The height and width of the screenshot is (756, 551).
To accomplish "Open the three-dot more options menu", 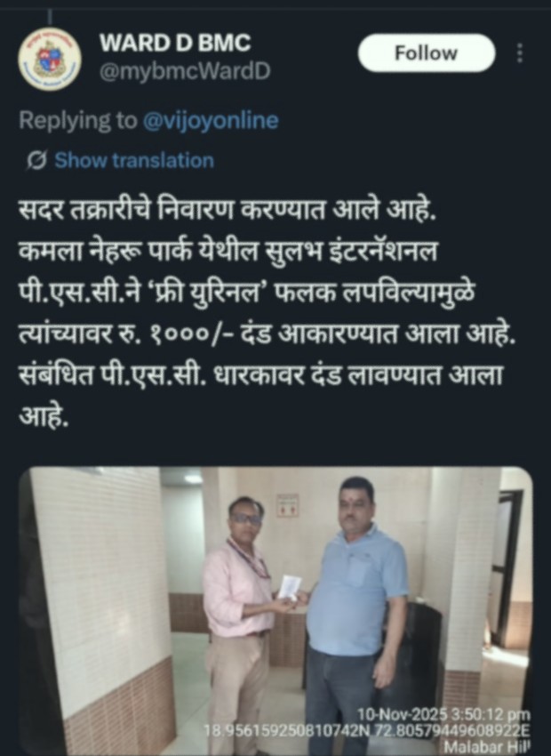I will [520, 53].
